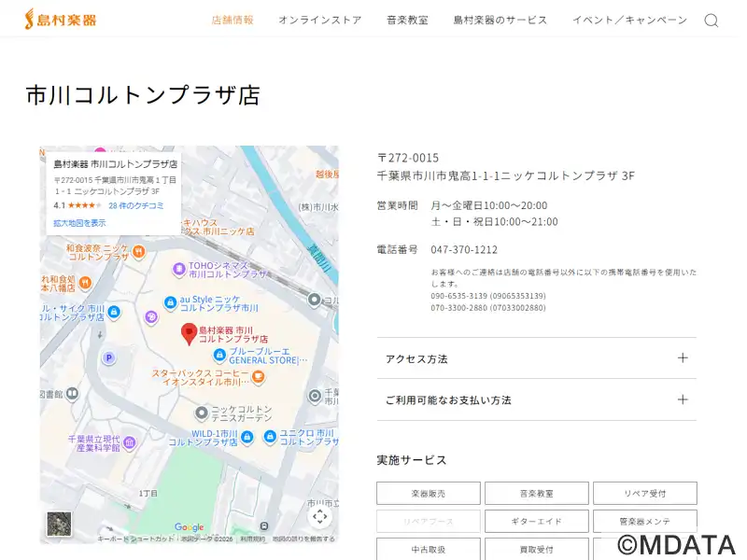Screen dimensions: 747x560
Task: Open the site search magnifier
Action: pos(711,21)
